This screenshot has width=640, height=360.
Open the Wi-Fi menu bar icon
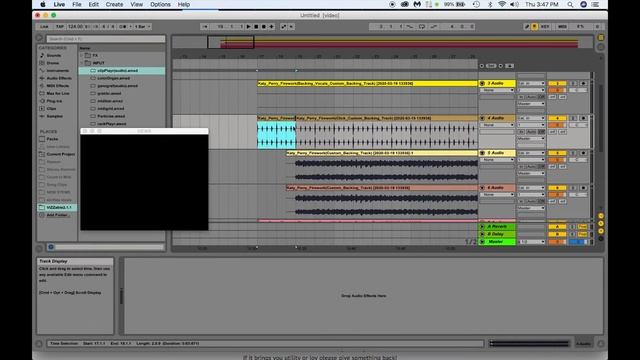coord(502,4)
